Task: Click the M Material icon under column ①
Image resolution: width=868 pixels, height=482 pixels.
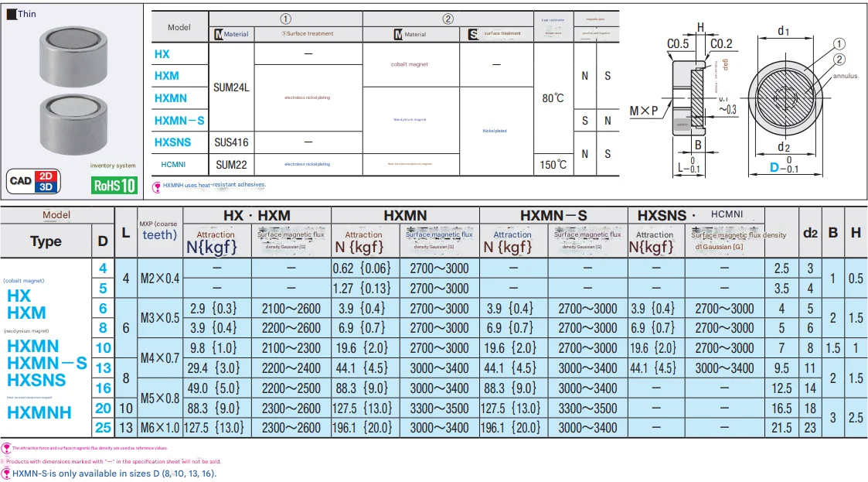Action: (x=219, y=34)
